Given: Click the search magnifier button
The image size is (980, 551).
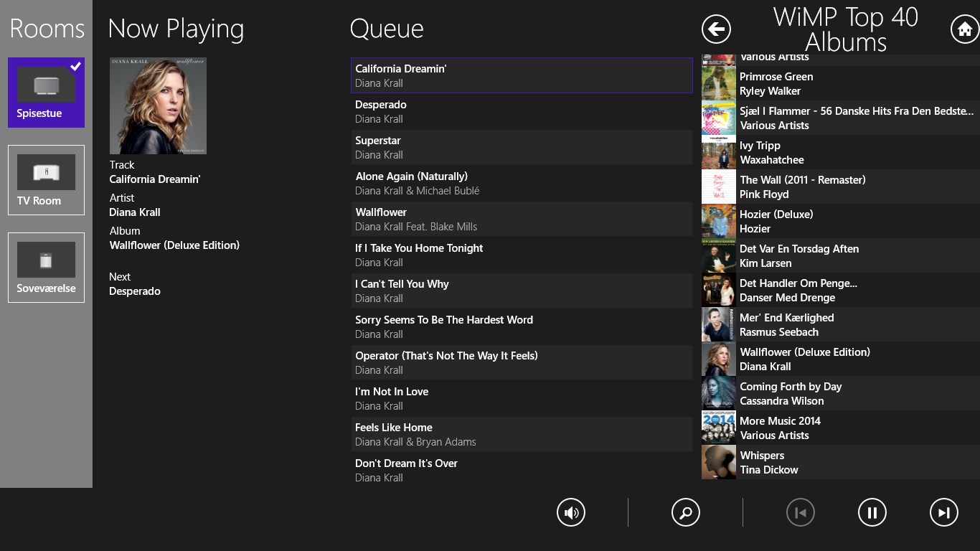Looking at the screenshot, I should click(x=686, y=512).
